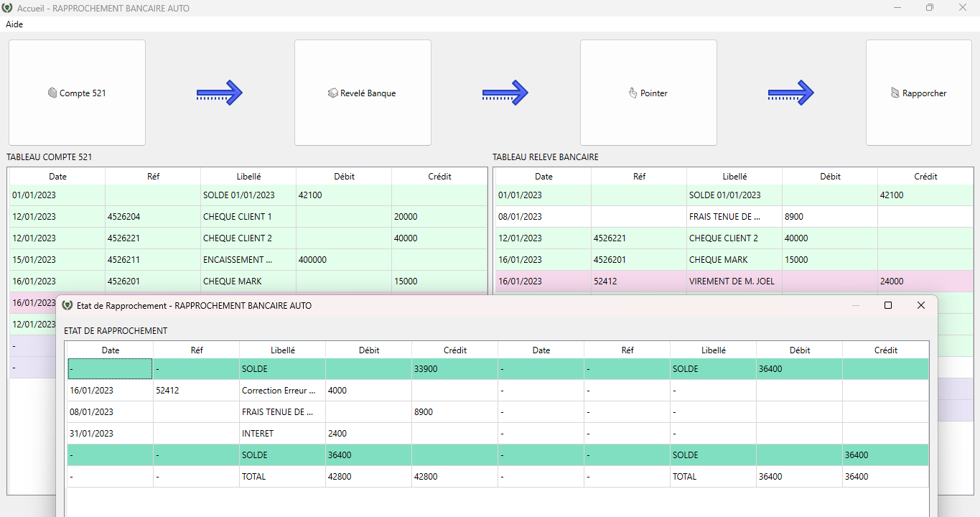Viewport: 980px width, 517px height.
Task: Click Crédit header in Tableau Releve Bancaire
Action: [x=925, y=176]
